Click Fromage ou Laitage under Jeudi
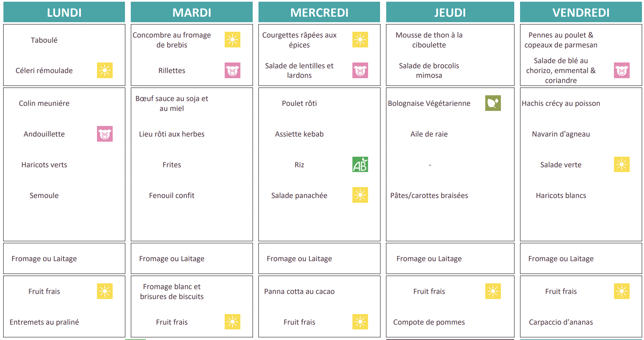The height and width of the screenshot is (340, 644). pos(429,259)
